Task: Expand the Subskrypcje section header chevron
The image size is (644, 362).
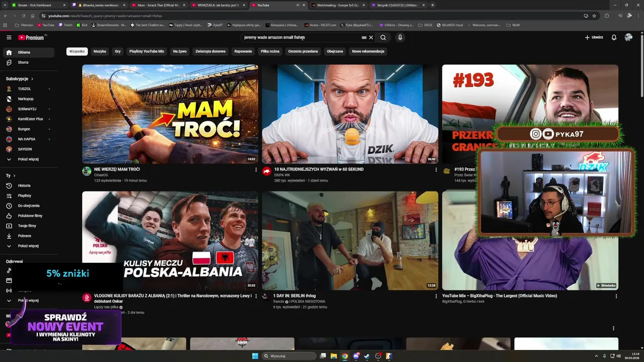Action: [32, 79]
